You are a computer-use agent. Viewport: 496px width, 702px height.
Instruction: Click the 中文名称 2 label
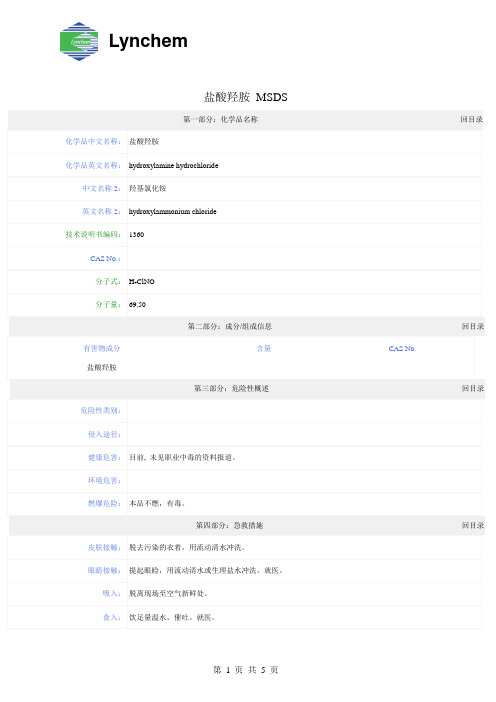pyautogui.click(x=102, y=188)
